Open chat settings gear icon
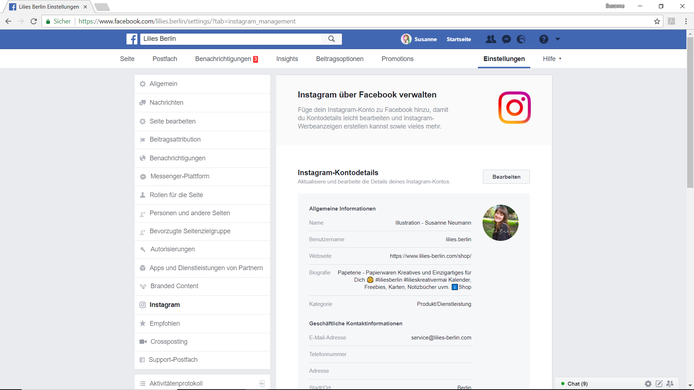 648,384
